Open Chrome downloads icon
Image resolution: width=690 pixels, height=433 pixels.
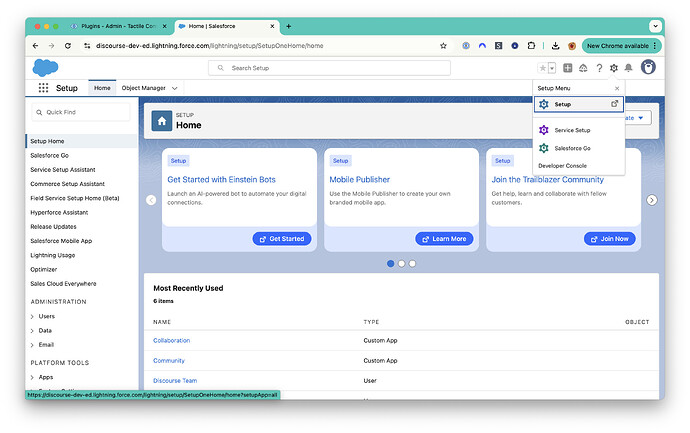555,46
